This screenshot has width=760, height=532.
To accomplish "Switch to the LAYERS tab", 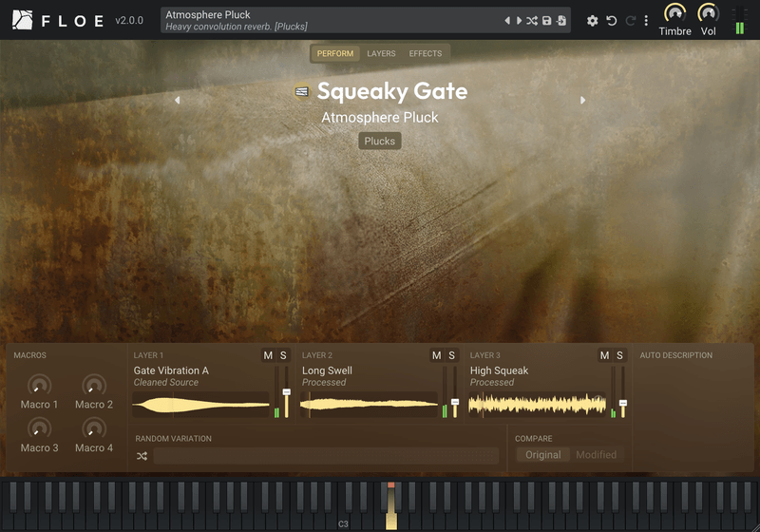I will coord(381,53).
